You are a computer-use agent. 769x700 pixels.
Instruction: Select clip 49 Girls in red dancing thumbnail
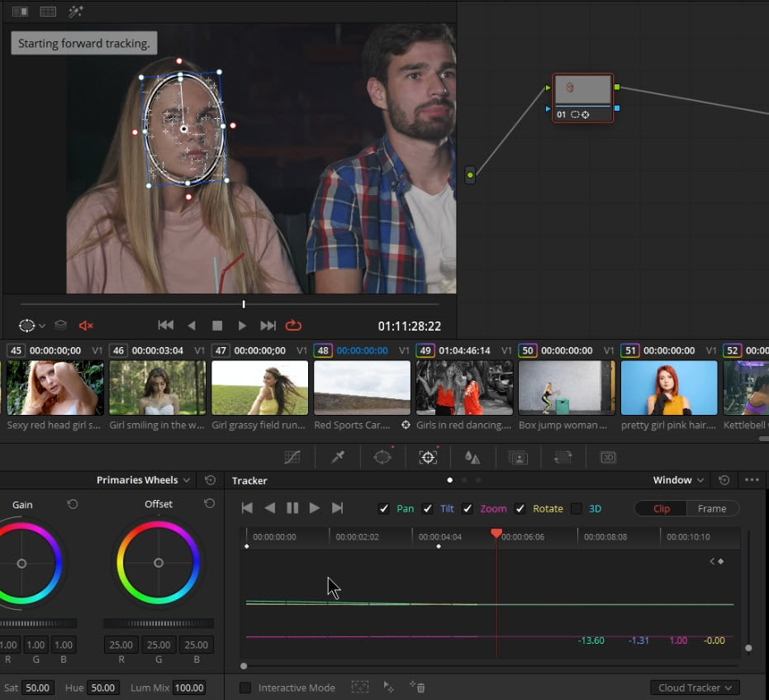[x=464, y=388]
